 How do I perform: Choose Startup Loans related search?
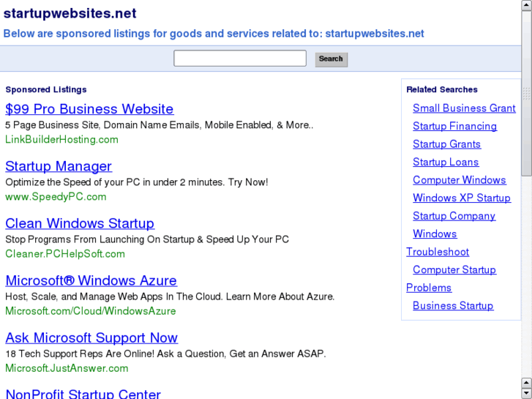(x=446, y=162)
